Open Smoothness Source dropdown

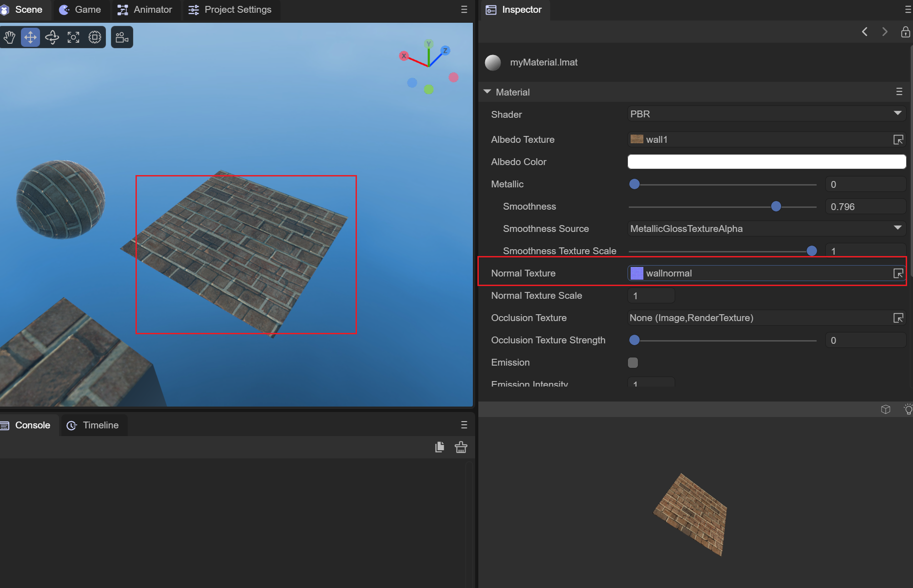767,229
